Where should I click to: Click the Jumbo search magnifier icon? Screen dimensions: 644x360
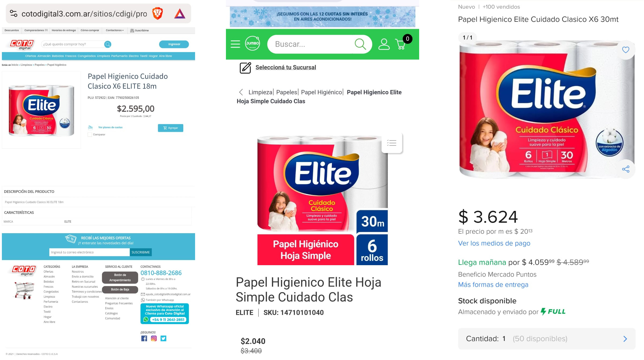pyautogui.click(x=360, y=44)
